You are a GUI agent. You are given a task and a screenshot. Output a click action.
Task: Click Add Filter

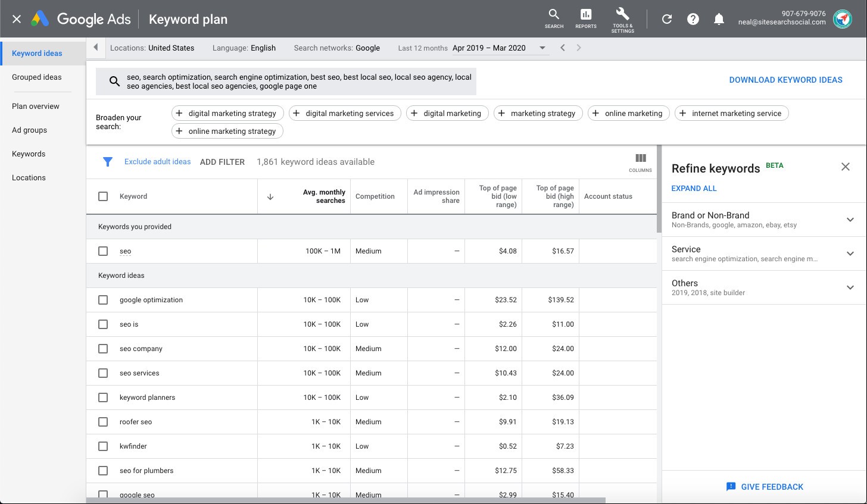(x=222, y=162)
